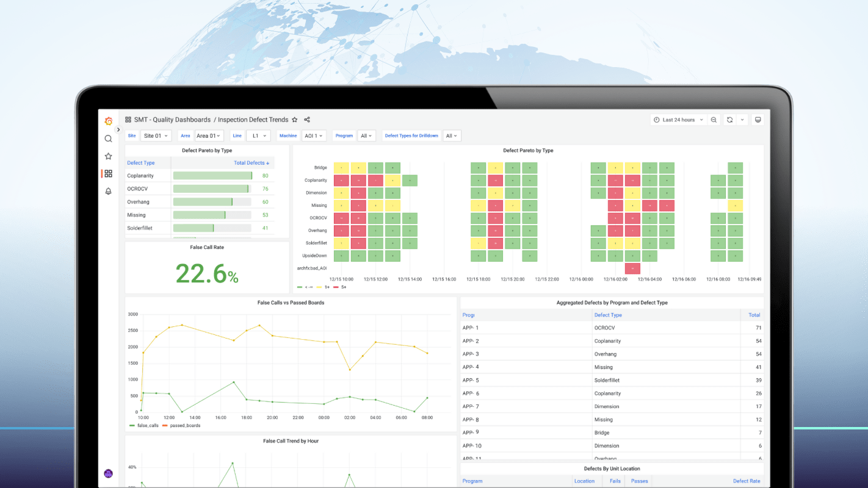Viewport: 868px width, 488px height.
Task: Open the False Call Trend by Hour panel title
Action: click(291, 441)
